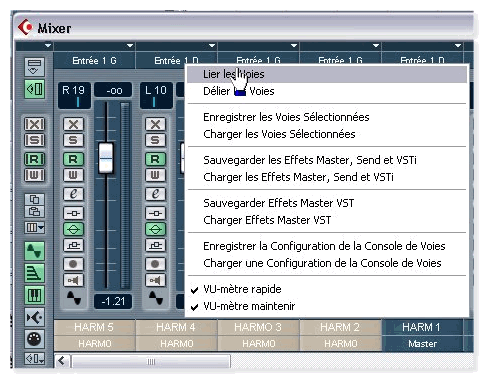Click the global mute all icon
Viewport: 484px width, 379px height.
(x=34, y=124)
